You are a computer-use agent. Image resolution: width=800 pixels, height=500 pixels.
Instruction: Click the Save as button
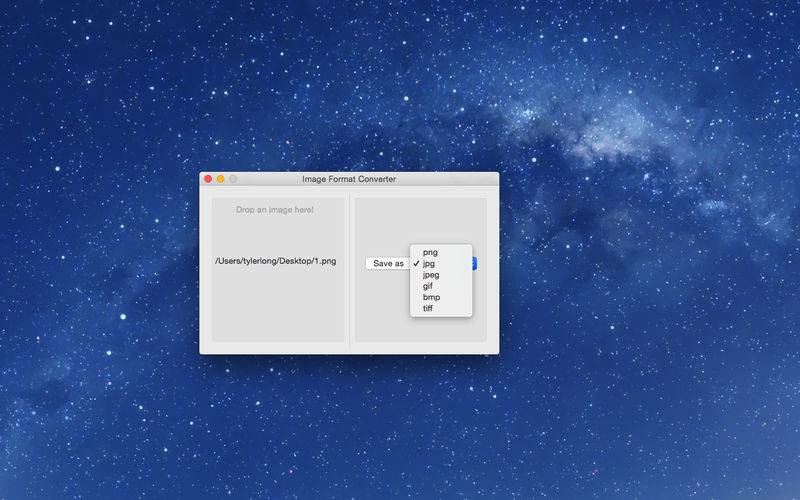pyautogui.click(x=388, y=263)
